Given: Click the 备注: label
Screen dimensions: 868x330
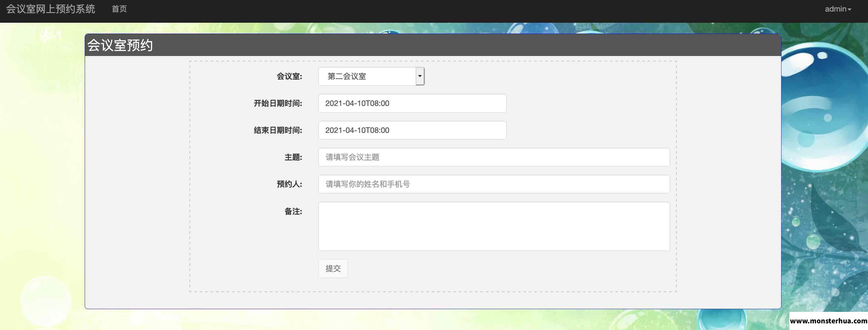Looking at the screenshot, I should [293, 212].
